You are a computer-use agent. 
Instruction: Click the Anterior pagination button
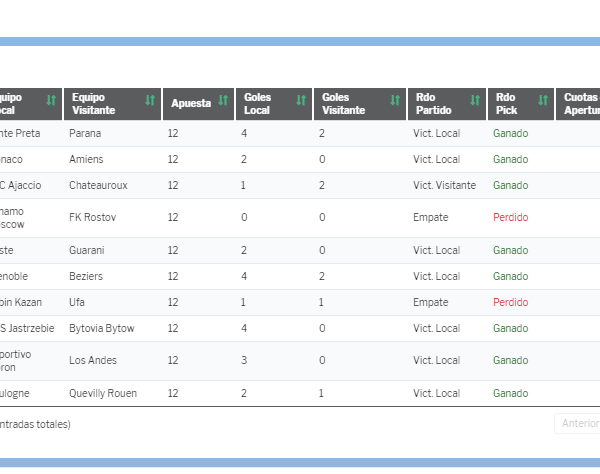577,424
